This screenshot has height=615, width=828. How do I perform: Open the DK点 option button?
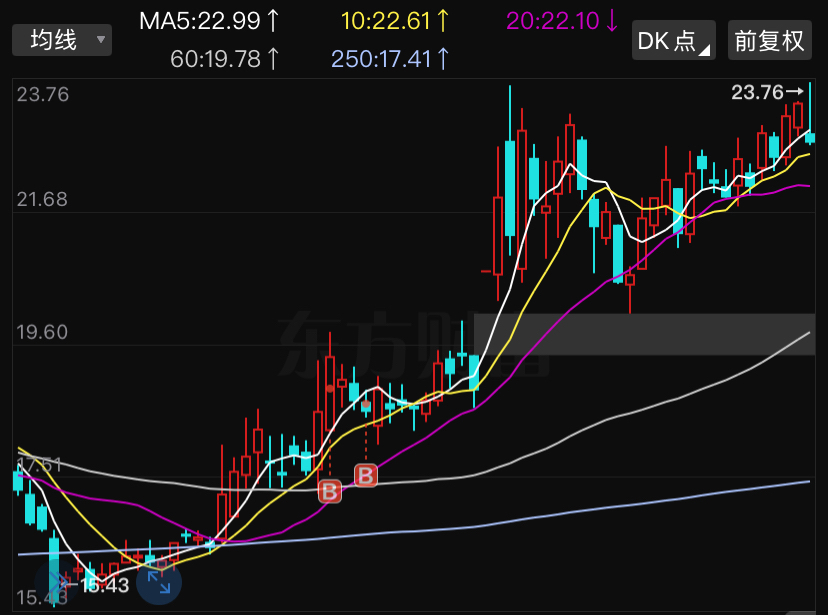click(x=674, y=41)
